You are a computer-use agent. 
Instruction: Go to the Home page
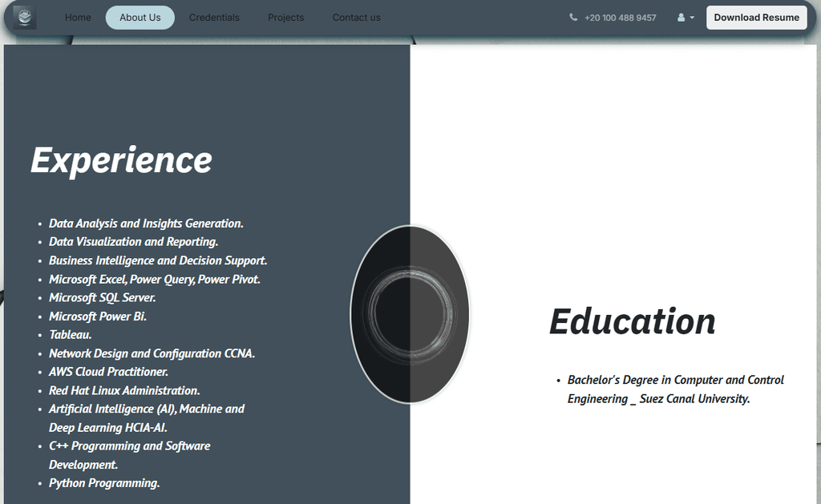[x=78, y=18]
